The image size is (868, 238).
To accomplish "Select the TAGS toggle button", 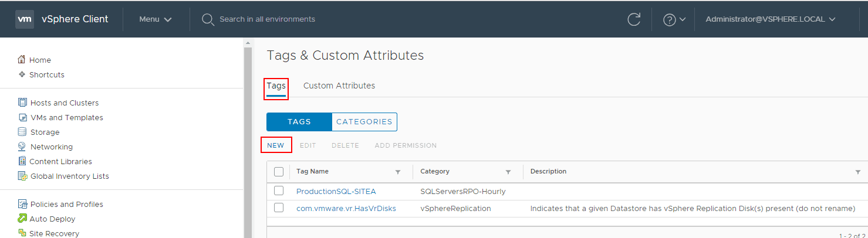I will (299, 122).
